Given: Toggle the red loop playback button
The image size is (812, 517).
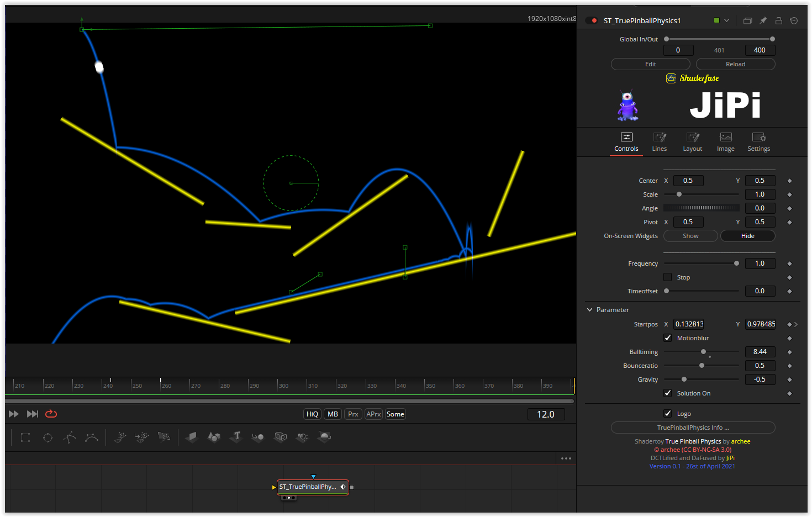Looking at the screenshot, I should coord(51,414).
